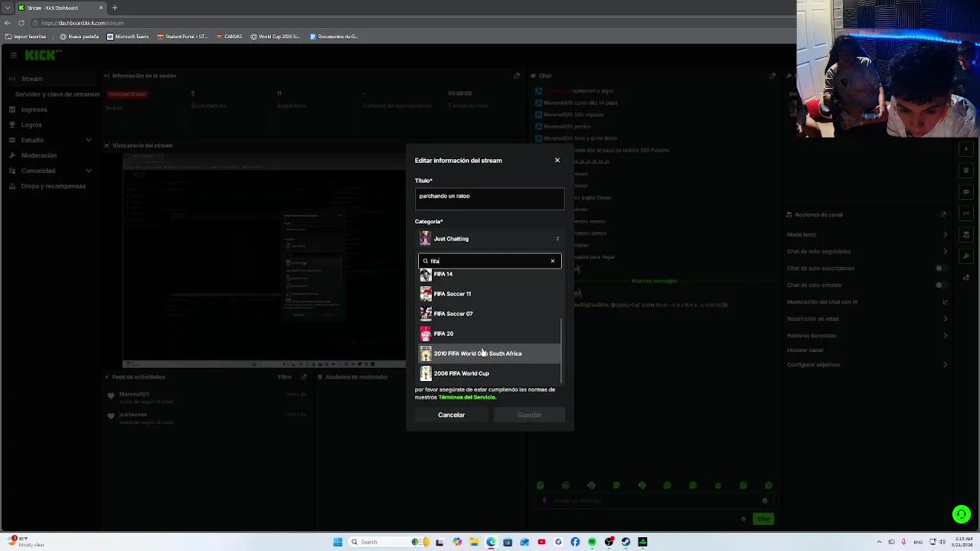Click the category search field containing 'fifa'
The height and width of the screenshot is (551, 980).
(490, 261)
